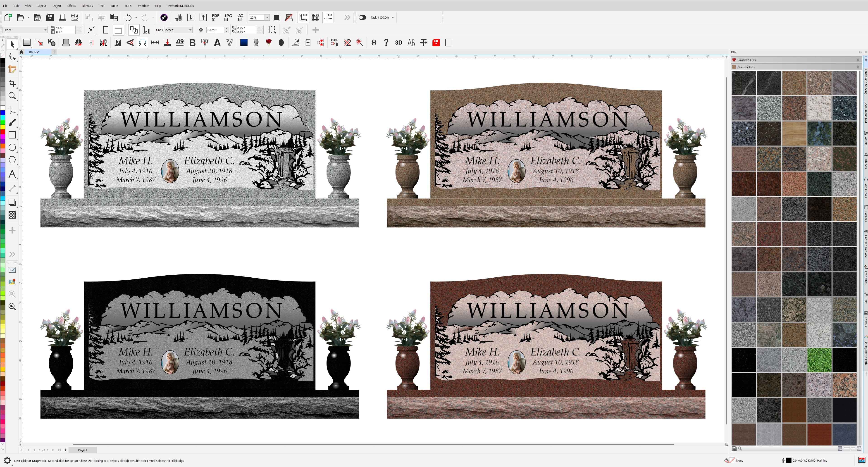The width and height of the screenshot is (868, 467).
Task: Click the Page 1 tab
Action: 82,450
